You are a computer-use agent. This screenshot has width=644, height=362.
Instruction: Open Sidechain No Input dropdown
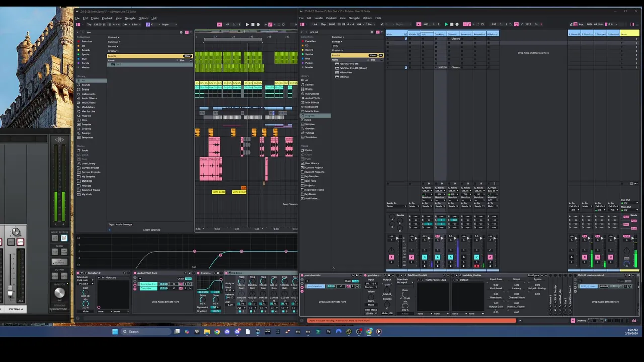[405, 282]
